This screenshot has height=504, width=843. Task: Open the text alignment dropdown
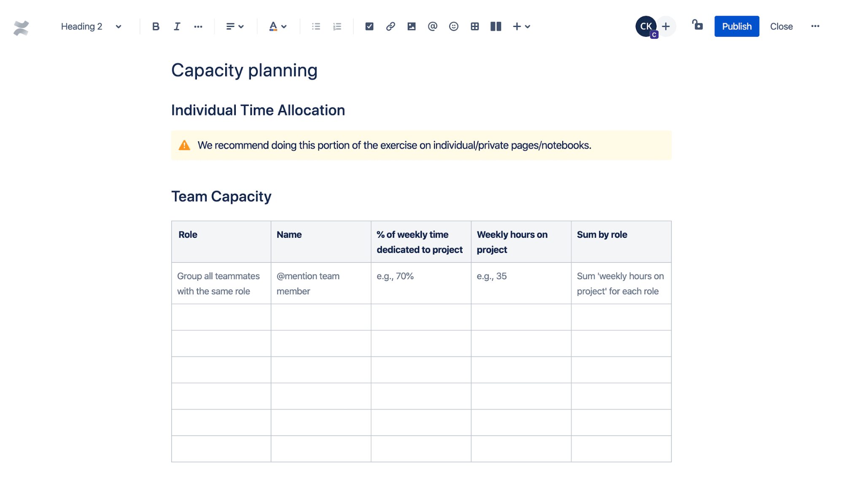[x=234, y=27]
